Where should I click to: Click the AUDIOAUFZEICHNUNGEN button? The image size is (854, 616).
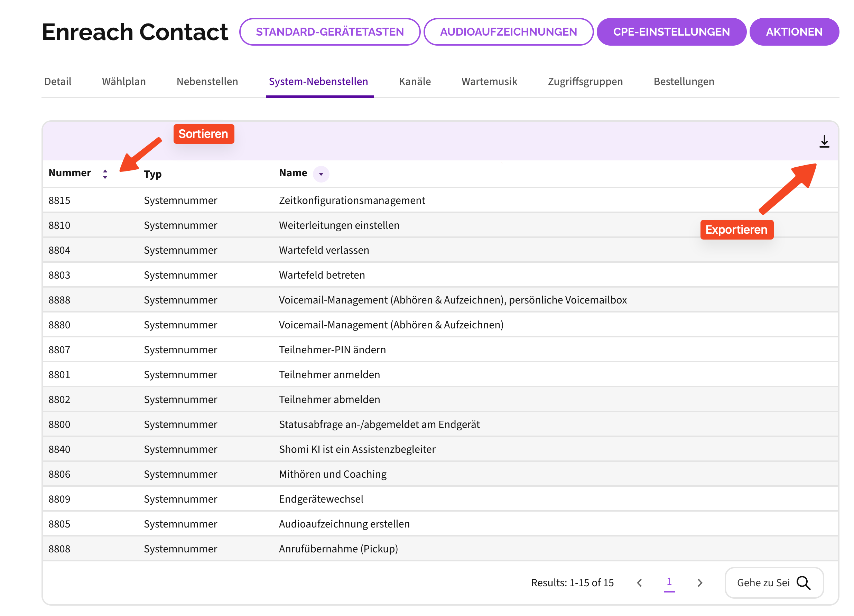508,32
